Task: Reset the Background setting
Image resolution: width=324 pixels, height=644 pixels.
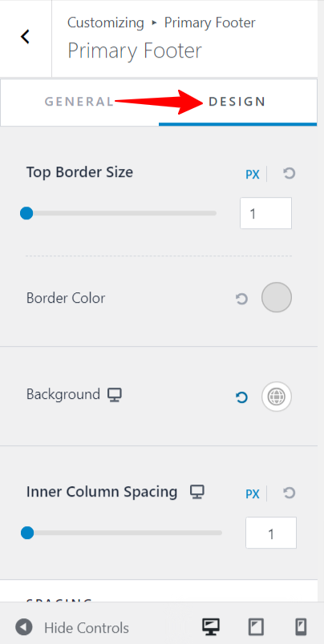Action: 241,397
